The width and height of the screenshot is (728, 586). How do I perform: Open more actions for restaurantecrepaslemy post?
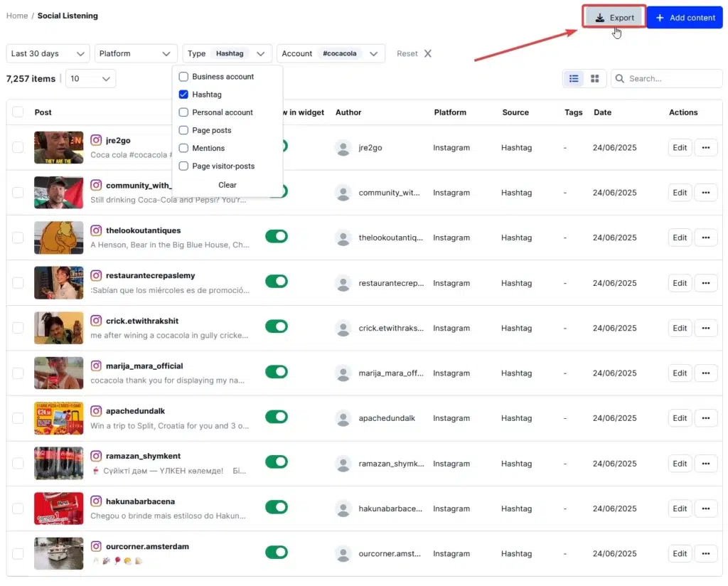(x=706, y=283)
